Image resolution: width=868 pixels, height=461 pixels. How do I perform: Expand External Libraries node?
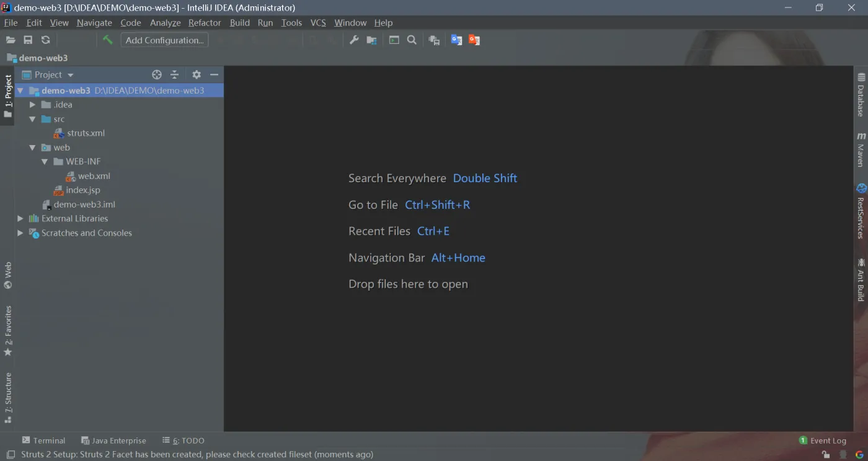click(x=20, y=219)
